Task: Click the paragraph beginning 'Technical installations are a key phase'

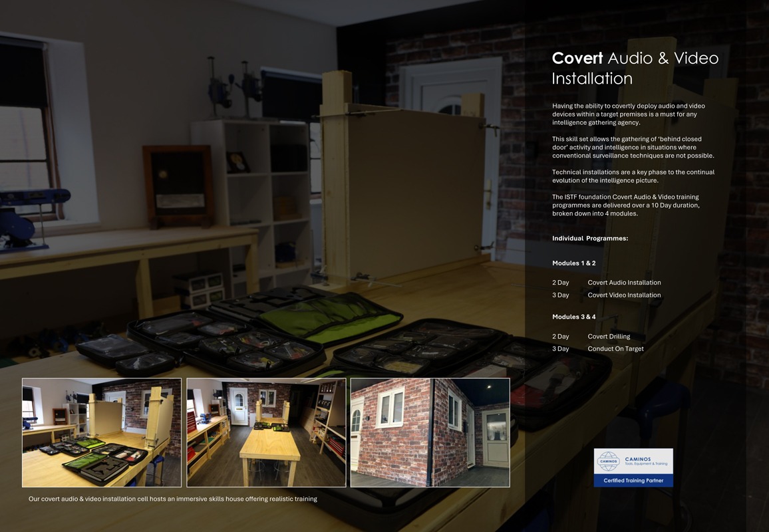Action: (x=633, y=176)
